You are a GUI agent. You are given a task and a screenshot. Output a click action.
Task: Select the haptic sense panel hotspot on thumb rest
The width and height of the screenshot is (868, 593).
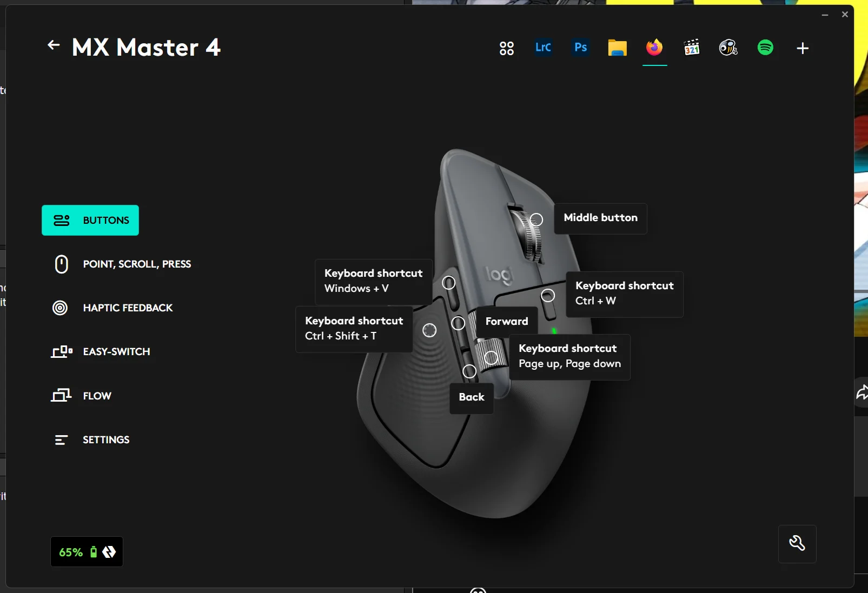(x=429, y=330)
